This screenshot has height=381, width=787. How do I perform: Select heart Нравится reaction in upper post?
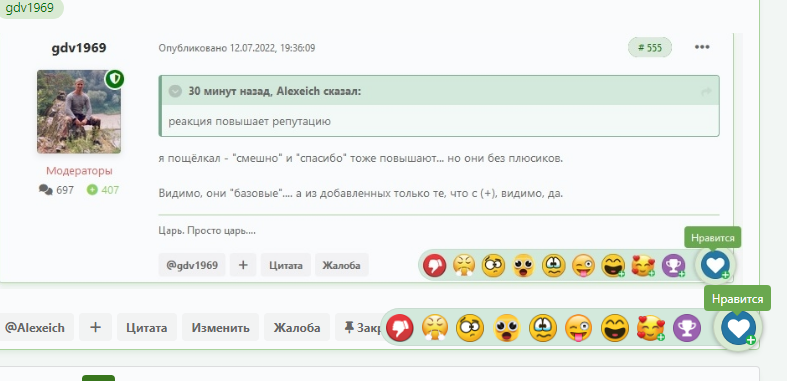(x=715, y=265)
